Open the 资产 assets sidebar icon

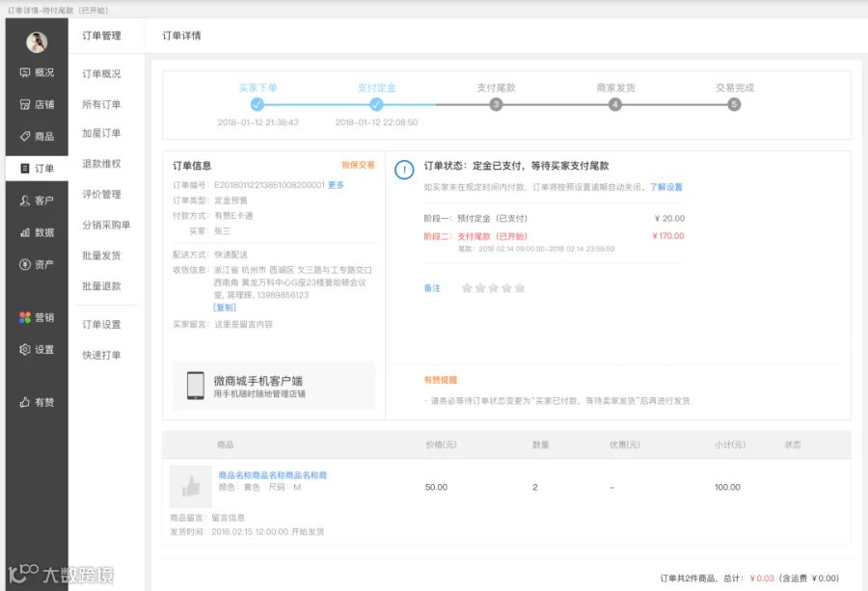25,264
